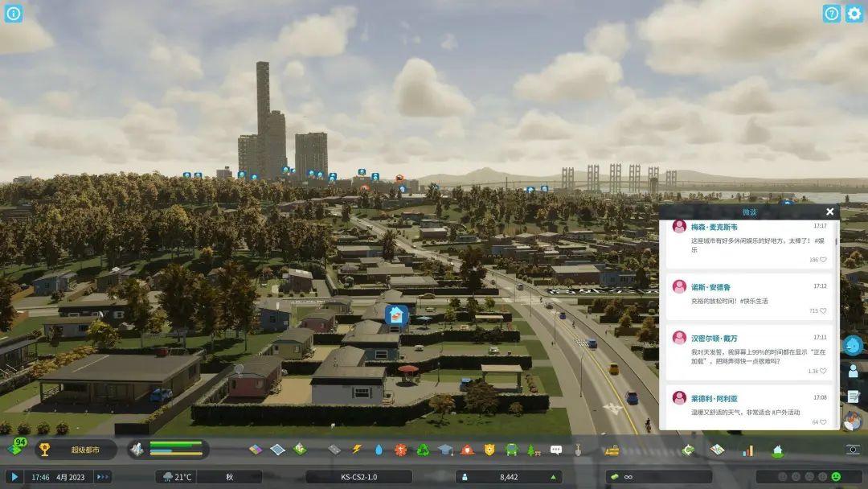
Task: Open the Electricity menu lightning icon
Action: (357, 449)
